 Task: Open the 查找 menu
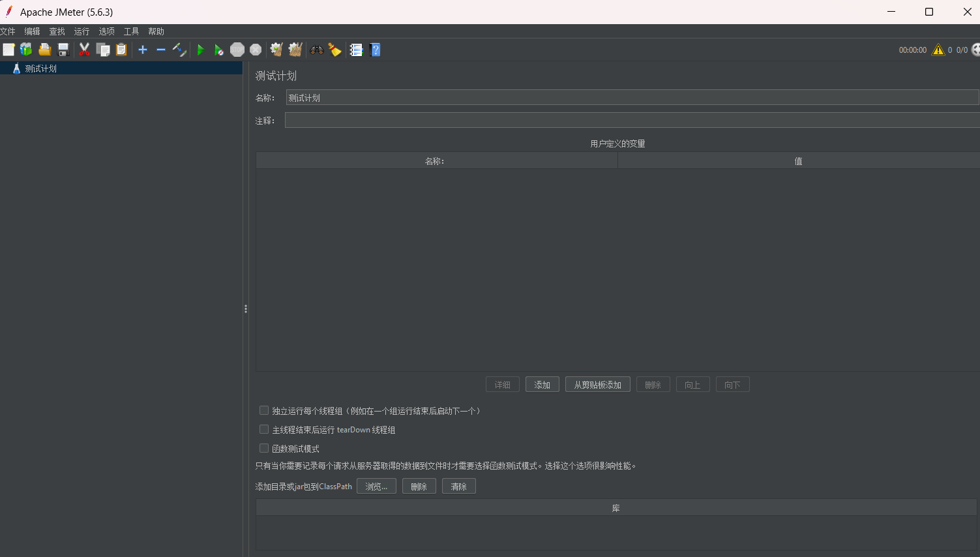[x=57, y=31]
